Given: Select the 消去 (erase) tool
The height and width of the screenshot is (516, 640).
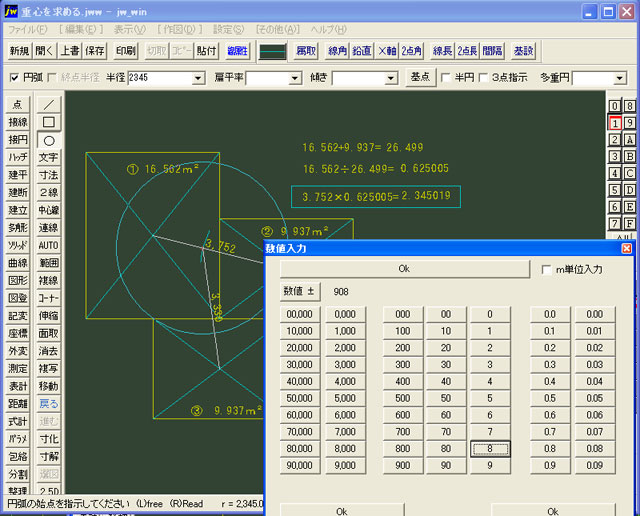Looking at the screenshot, I should tap(49, 351).
